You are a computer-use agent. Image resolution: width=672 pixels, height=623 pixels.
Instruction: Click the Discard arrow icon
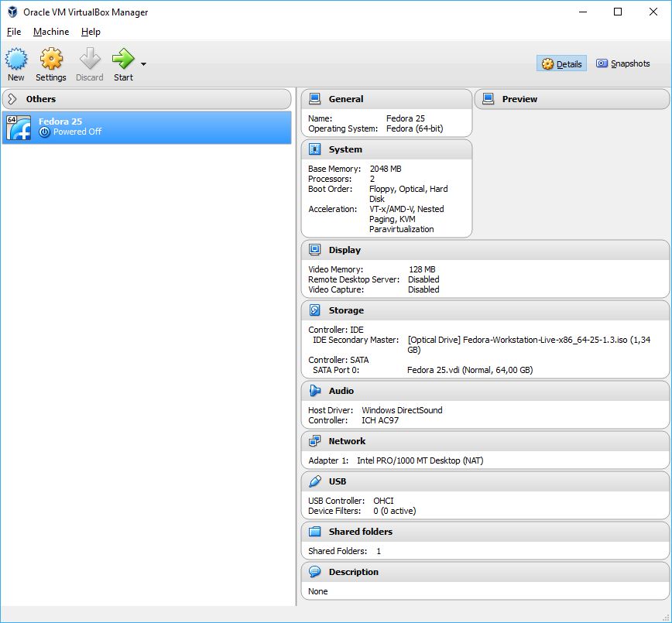[x=90, y=59]
